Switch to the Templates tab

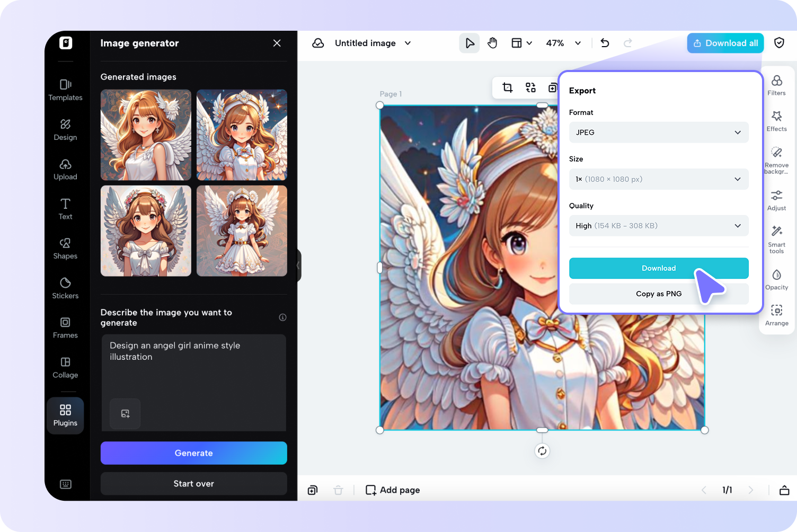[65, 90]
